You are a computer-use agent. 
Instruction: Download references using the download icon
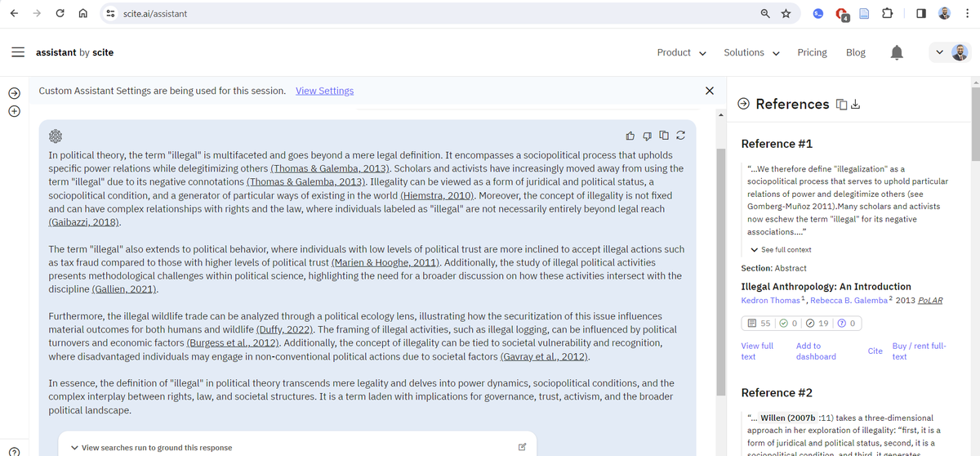coord(855,104)
